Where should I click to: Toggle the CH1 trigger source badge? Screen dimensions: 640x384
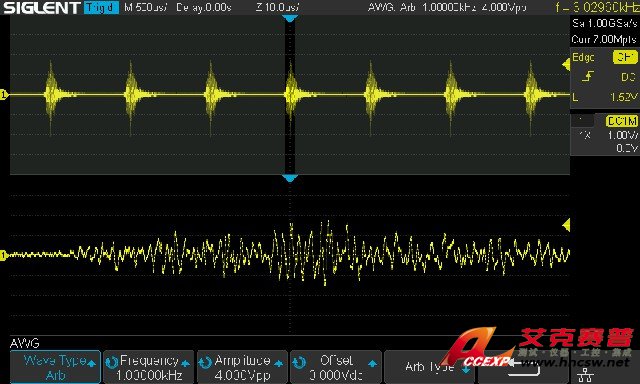[624, 58]
